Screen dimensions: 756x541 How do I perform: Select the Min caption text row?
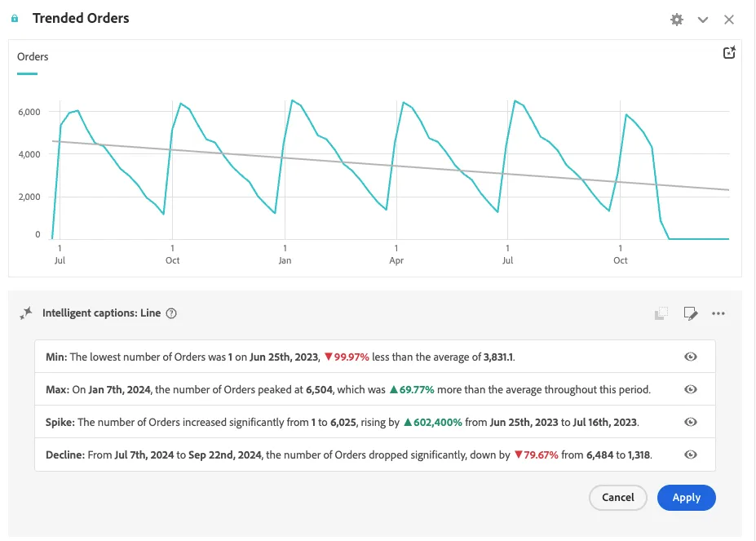375,357
